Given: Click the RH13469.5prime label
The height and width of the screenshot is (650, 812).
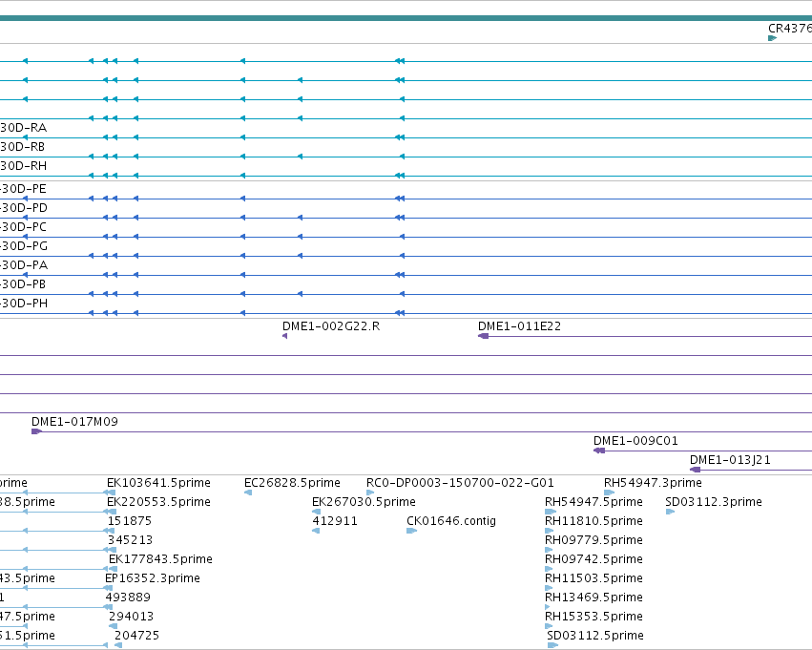Looking at the screenshot, I should (594, 598).
